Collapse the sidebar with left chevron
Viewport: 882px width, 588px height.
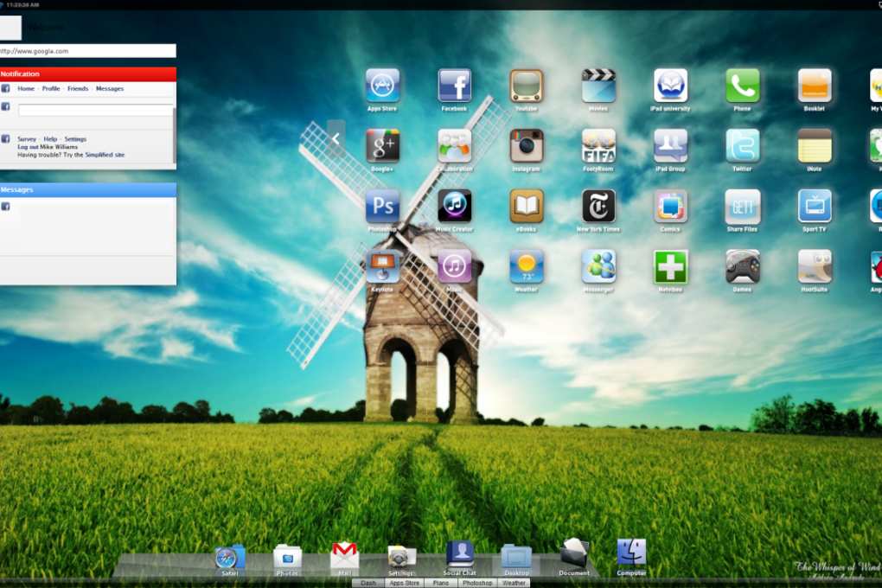(336, 138)
